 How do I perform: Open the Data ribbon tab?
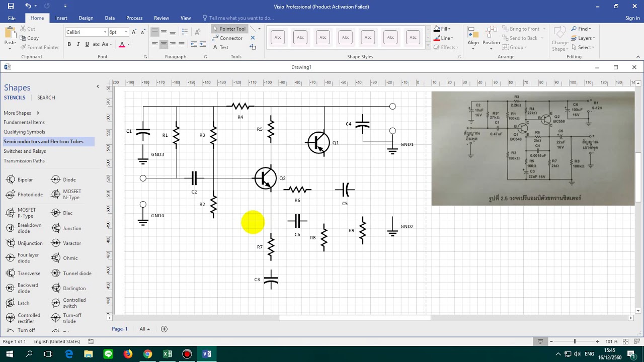(110, 18)
